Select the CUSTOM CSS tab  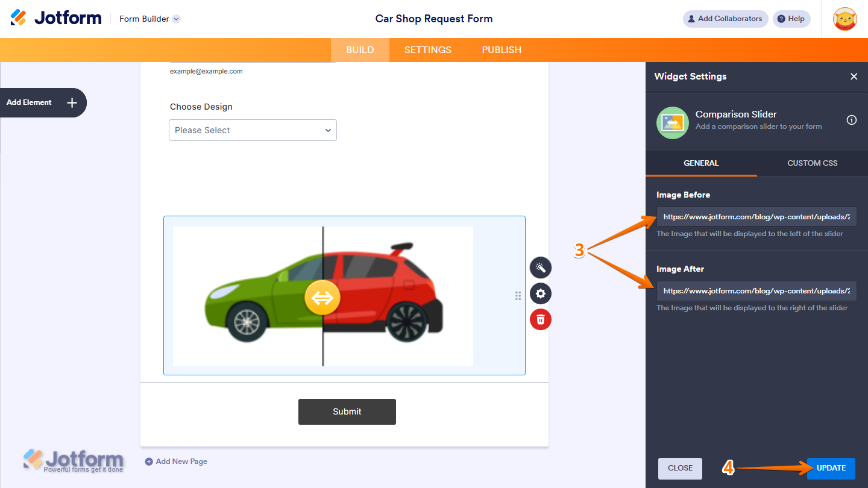(813, 163)
